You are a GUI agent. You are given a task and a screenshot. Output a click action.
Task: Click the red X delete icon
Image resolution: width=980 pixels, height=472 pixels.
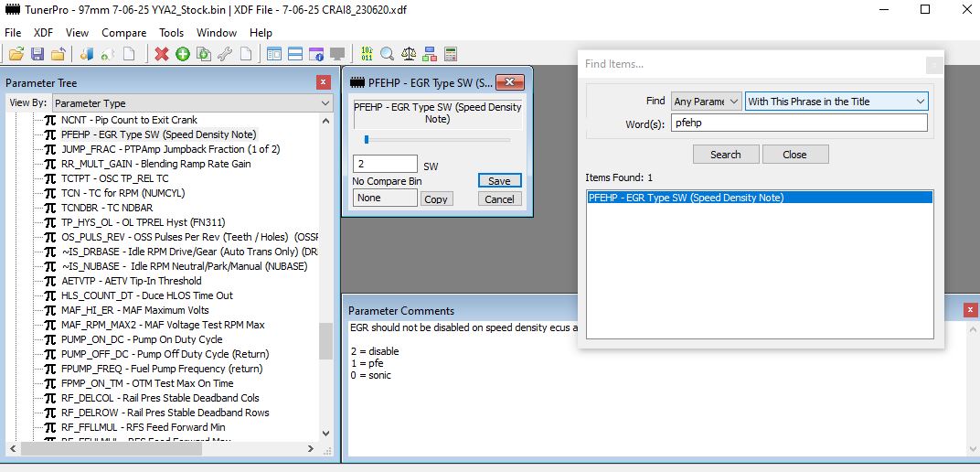point(162,54)
